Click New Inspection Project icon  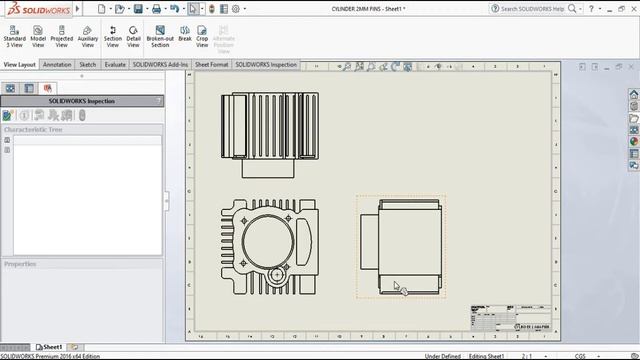click(x=8, y=116)
